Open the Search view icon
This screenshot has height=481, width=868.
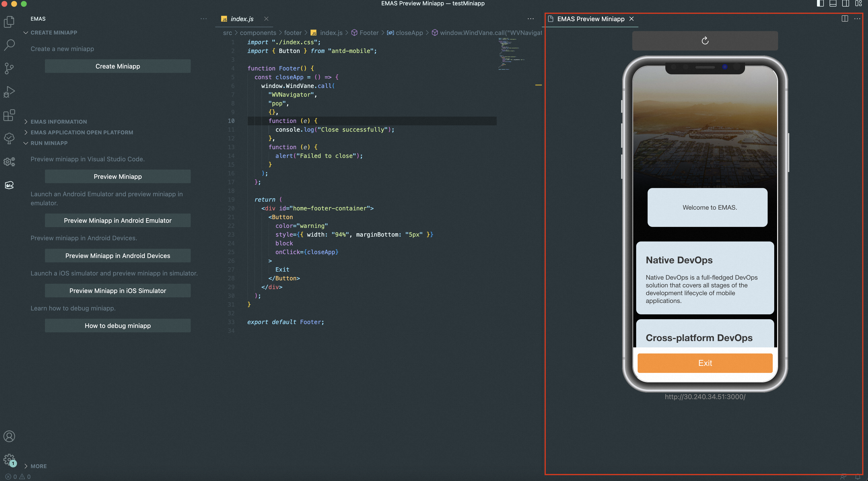coord(9,45)
